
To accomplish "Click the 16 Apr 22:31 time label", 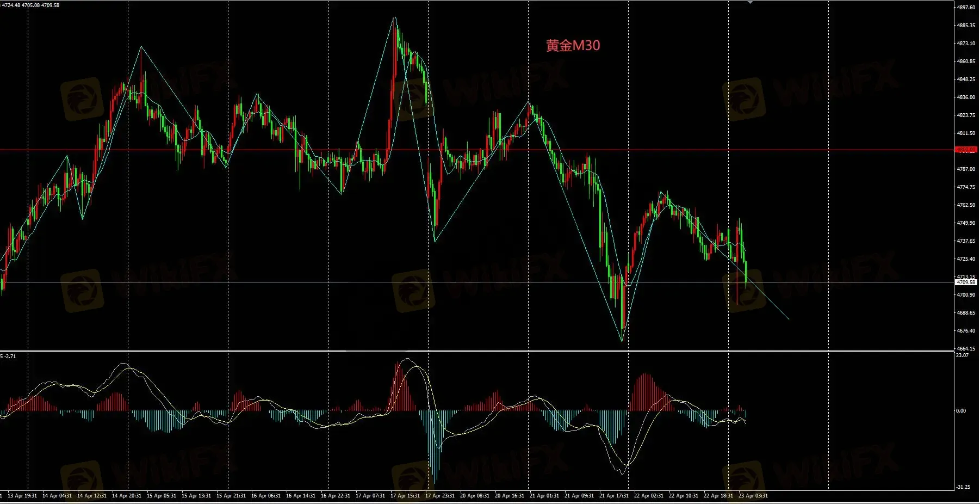I will pyautogui.click(x=336, y=496).
